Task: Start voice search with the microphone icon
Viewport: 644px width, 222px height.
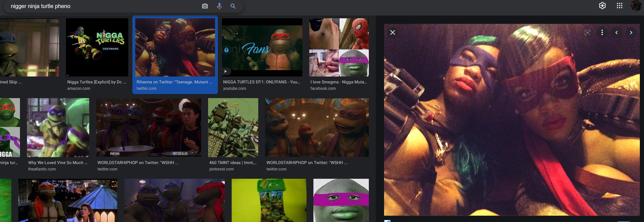Action: pyautogui.click(x=219, y=6)
